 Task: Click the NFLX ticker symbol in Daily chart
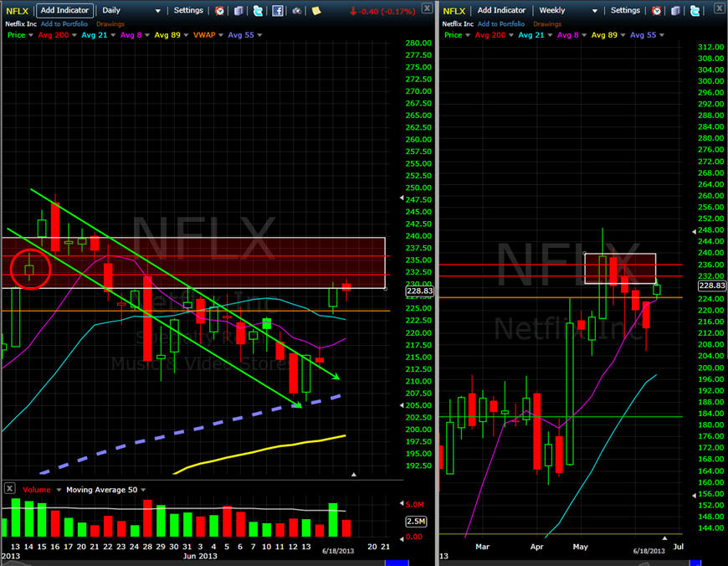coord(18,11)
